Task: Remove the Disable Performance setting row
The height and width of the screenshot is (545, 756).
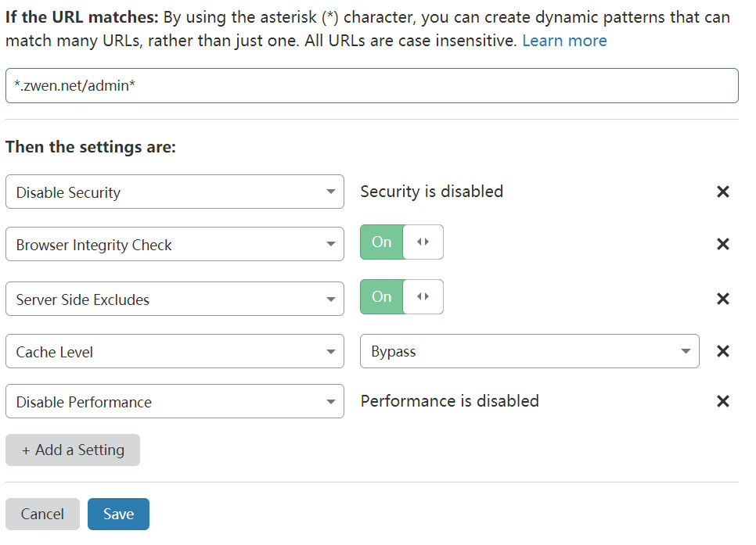Action: coord(723,401)
